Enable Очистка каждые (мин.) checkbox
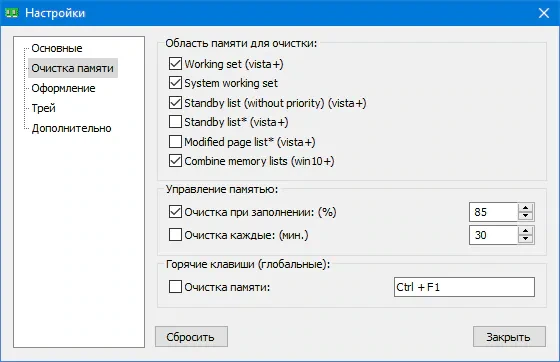The width and height of the screenshot is (560, 362). click(175, 235)
